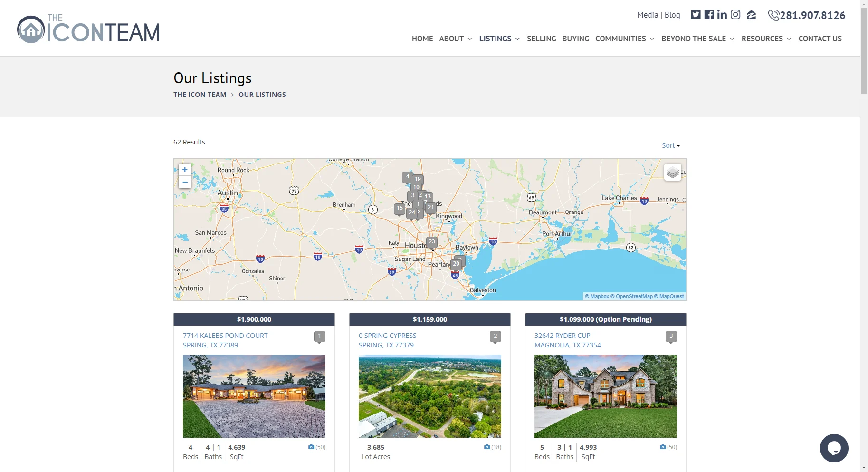Viewport: 868px width, 472px height.
Task: Open the Contact Us page
Action: pyautogui.click(x=820, y=39)
